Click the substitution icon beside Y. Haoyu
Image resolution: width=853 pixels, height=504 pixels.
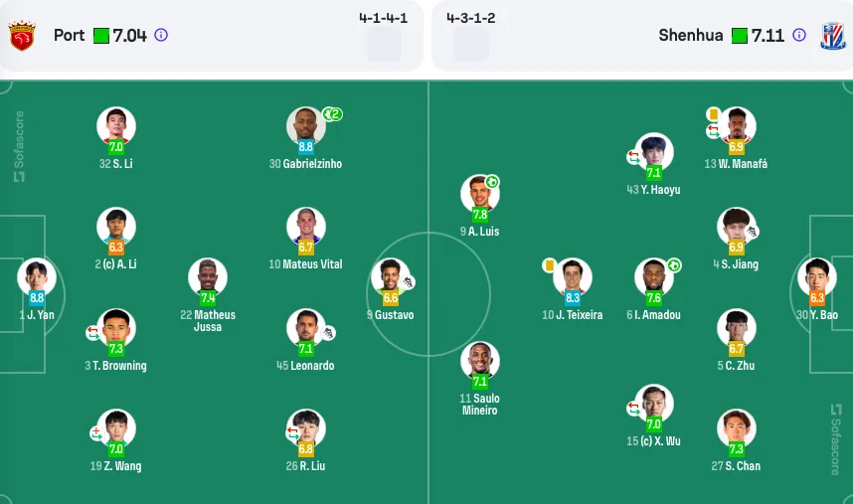coord(633,157)
